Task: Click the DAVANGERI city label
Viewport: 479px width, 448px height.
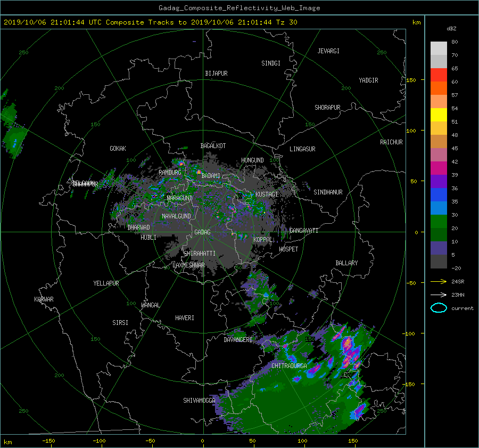Action: pos(238,340)
